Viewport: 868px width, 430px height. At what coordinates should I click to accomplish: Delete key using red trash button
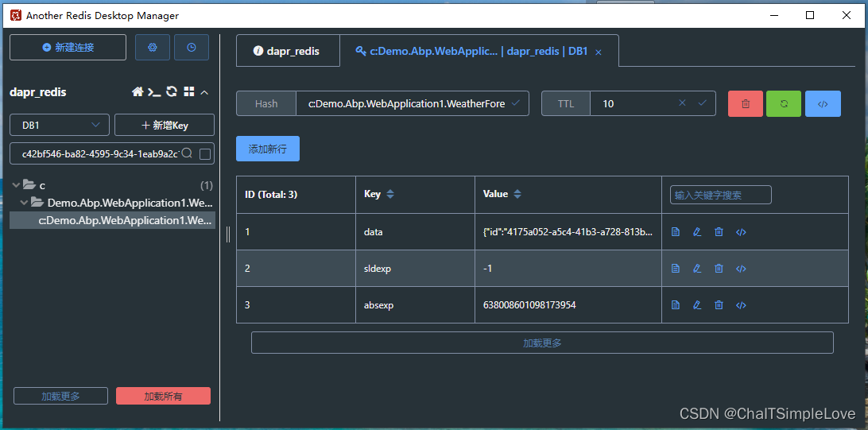(x=746, y=103)
